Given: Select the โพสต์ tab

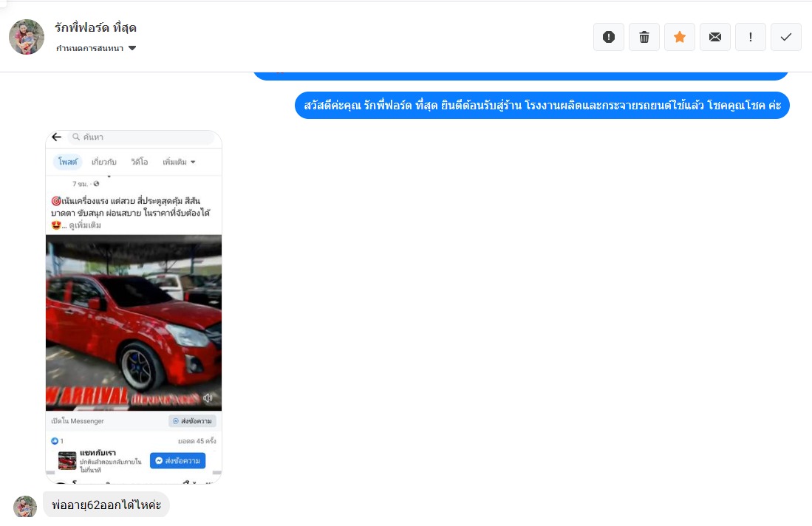Looking at the screenshot, I should (67, 162).
